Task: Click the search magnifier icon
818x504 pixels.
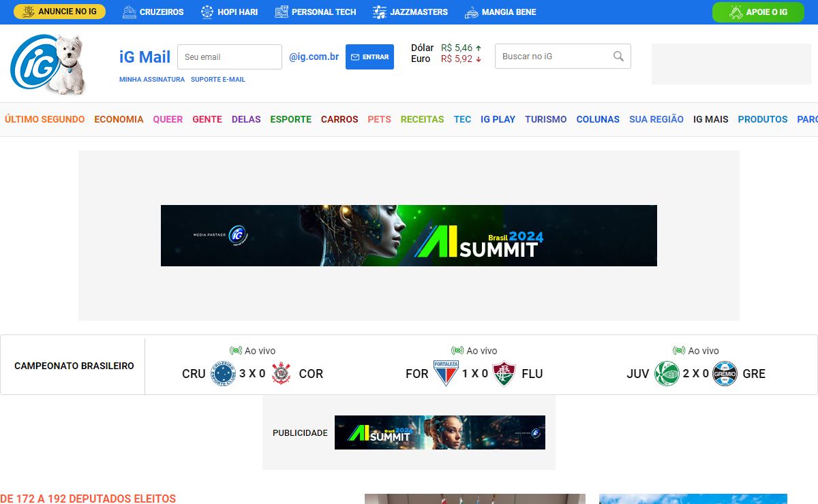Action: [x=618, y=57]
